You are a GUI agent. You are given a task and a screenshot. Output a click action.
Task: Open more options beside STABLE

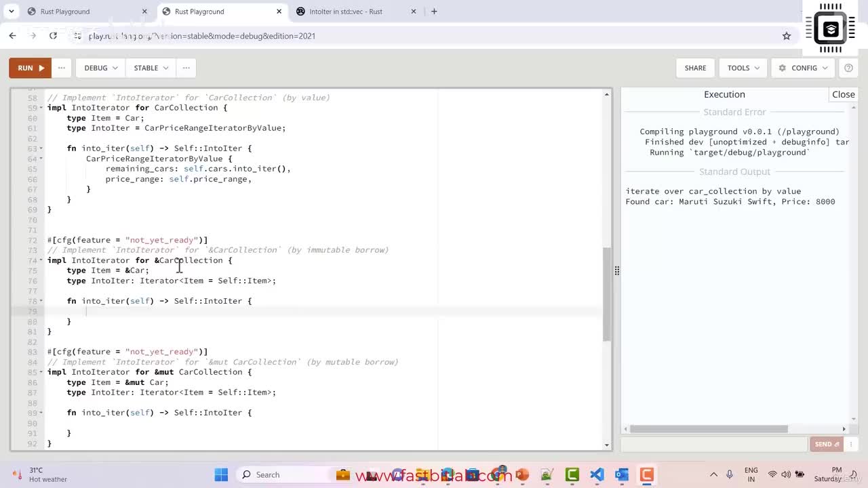(186, 68)
